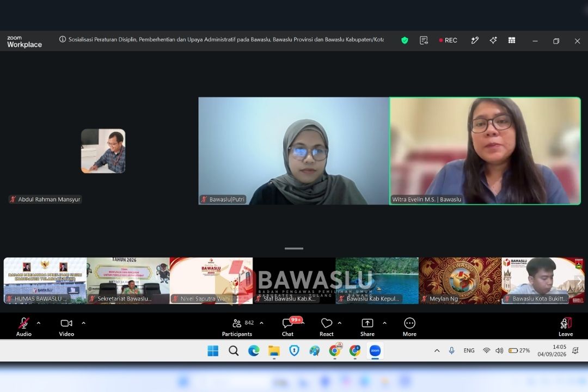588x392 pixels.
Task: Open the More options menu
Action: [409, 326]
